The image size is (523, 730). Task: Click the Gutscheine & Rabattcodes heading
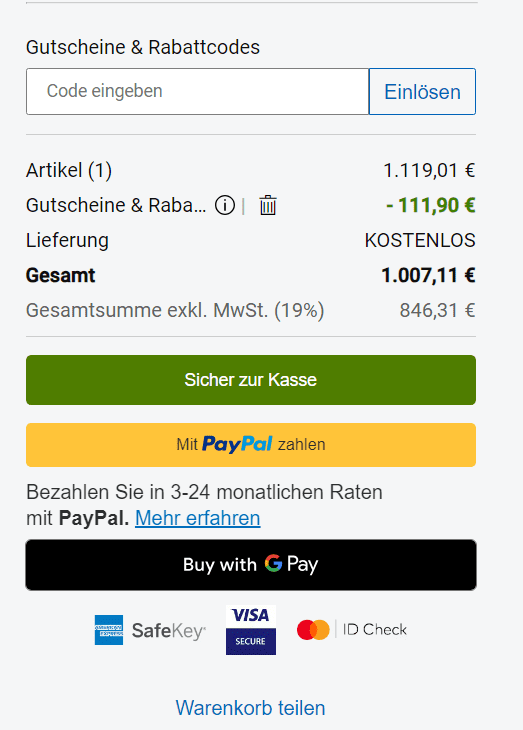(143, 47)
